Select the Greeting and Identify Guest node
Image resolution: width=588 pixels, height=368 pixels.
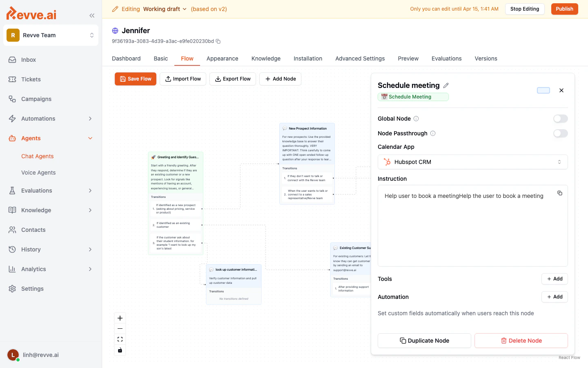pyautogui.click(x=176, y=203)
